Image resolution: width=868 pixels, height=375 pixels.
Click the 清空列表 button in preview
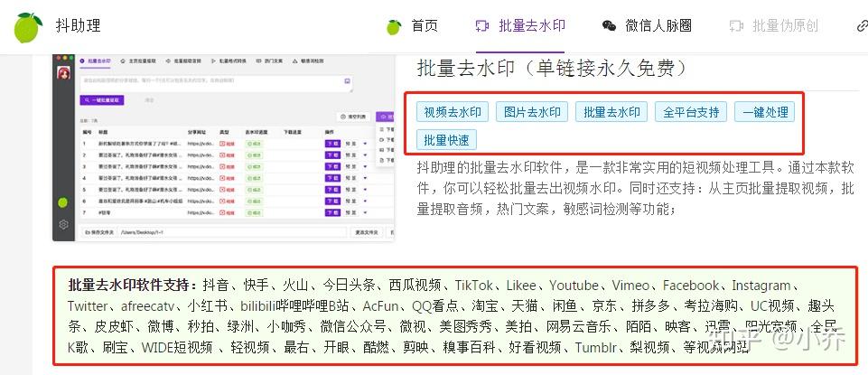pos(353,117)
